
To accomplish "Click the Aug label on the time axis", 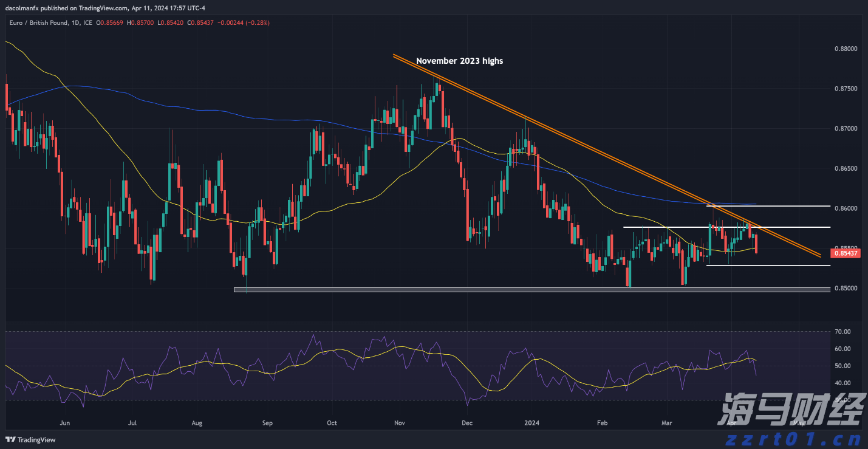I will click(197, 422).
